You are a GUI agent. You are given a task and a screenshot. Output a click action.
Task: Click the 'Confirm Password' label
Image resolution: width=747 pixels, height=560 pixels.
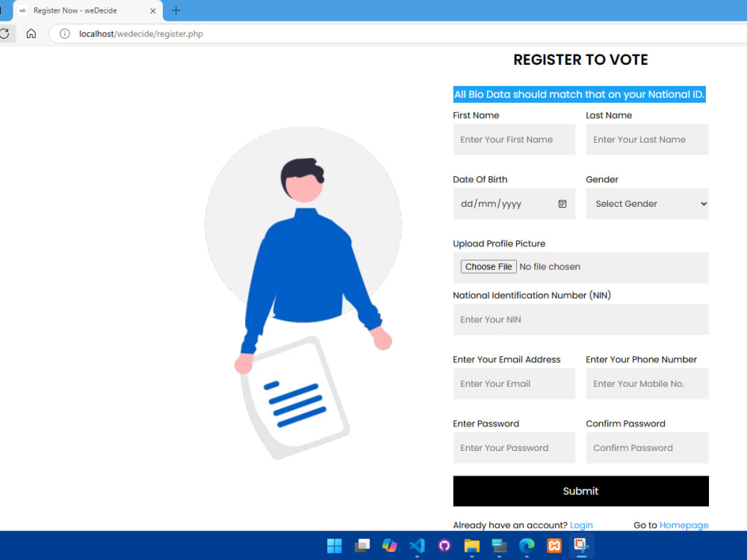pyautogui.click(x=625, y=424)
